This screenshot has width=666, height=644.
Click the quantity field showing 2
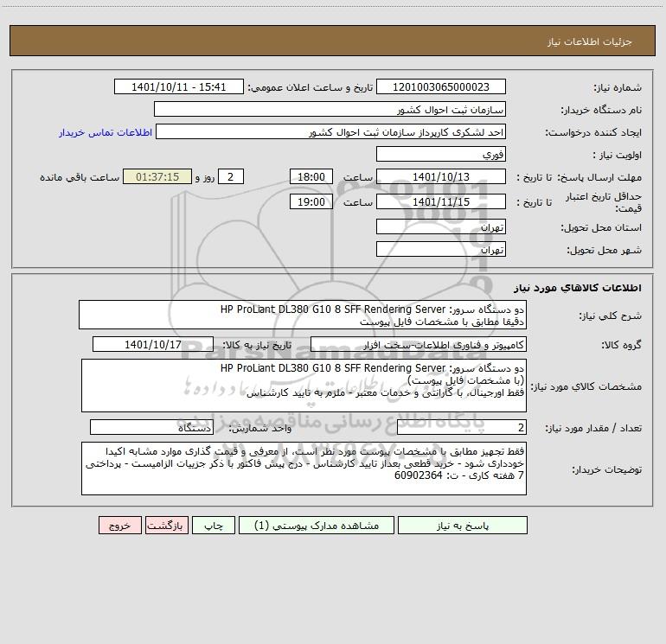462,427
